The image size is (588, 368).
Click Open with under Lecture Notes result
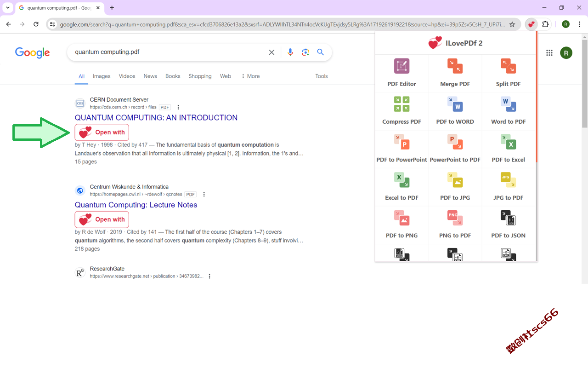(x=102, y=219)
